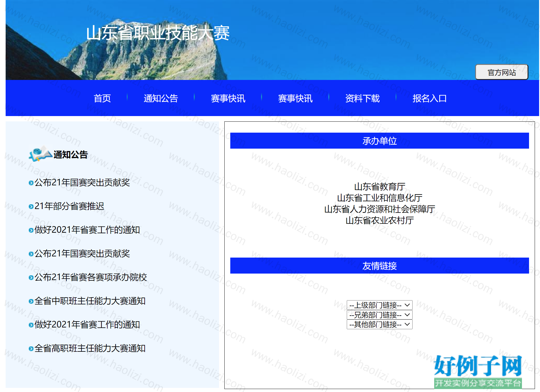
Task: Click the 友情链接 section header
Action: pyautogui.click(x=379, y=266)
